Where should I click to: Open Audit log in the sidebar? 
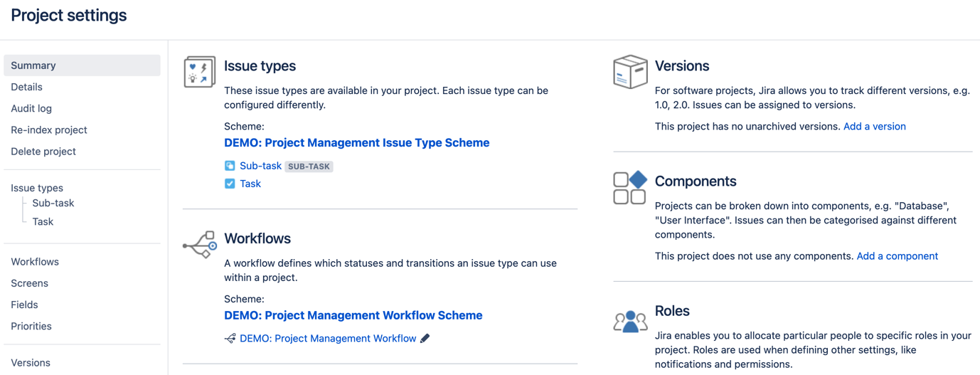pos(31,108)
